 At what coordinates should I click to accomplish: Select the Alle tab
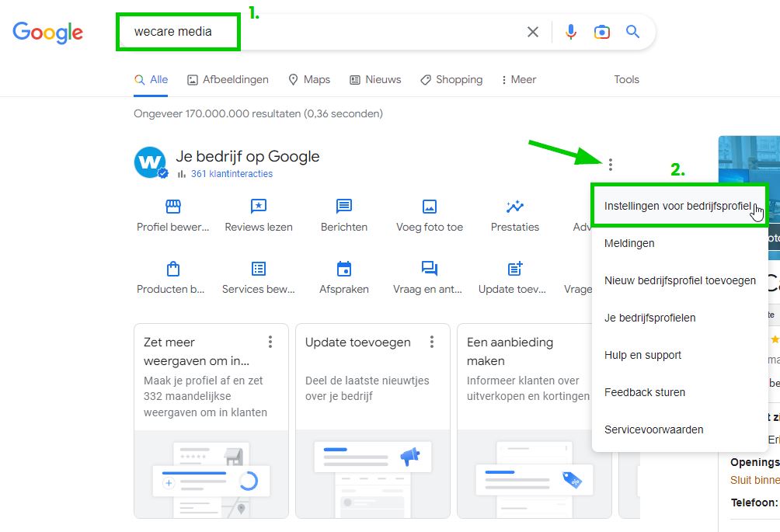point(151,79)
